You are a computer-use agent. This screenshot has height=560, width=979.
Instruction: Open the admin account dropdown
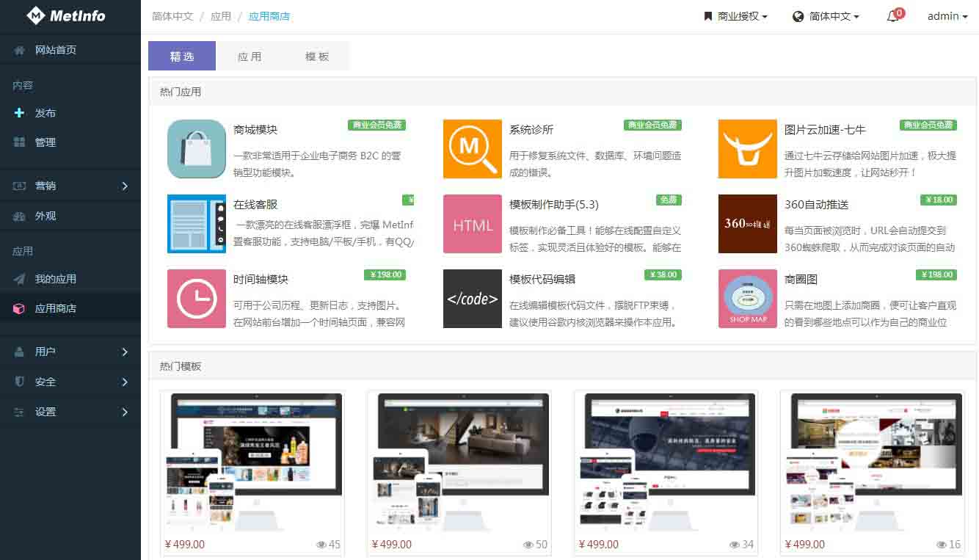coord(947,16)
